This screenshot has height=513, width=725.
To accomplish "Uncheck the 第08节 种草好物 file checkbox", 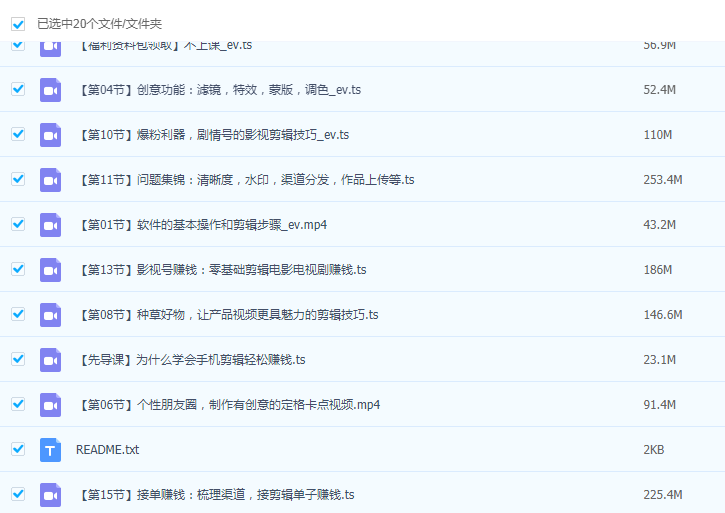I will click(x=18, y=314).
